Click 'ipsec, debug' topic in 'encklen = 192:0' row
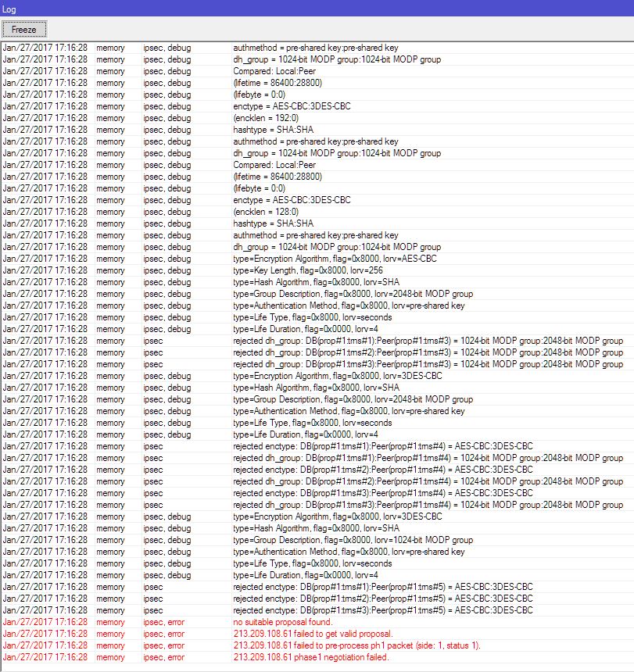The image size is (634, 672). point(167,118)
